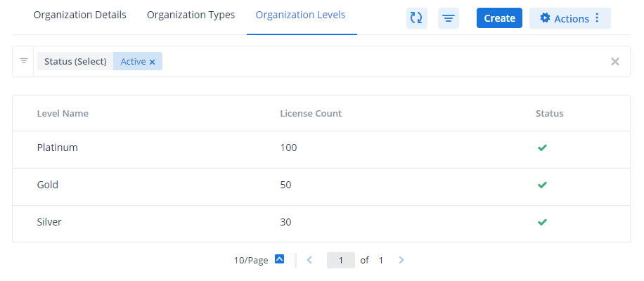
Task: Click the filter icon in the filter bar
Action: coord(23,61)
